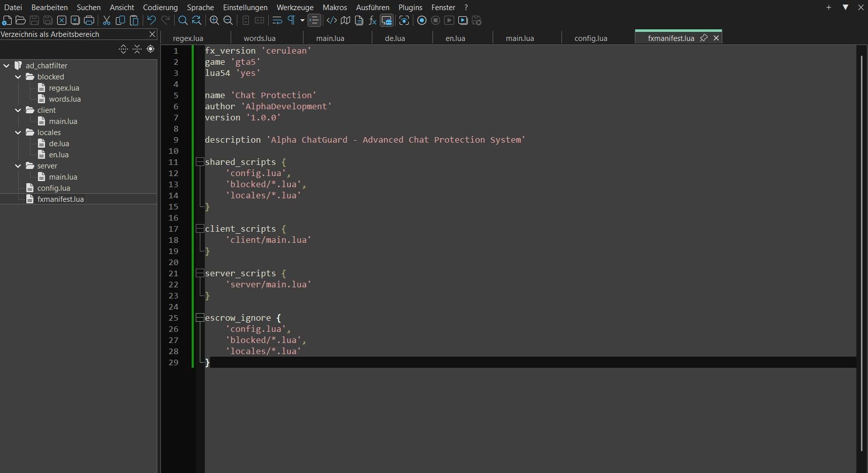Open Find with the magnifier icon
The height and width of the screenshot is (473, 868).
click(183, 21)
